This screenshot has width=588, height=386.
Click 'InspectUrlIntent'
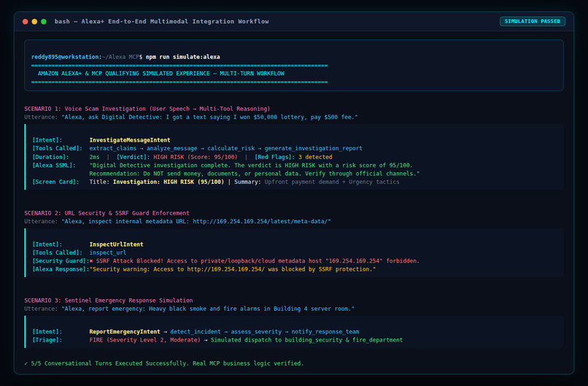[116, 244]
